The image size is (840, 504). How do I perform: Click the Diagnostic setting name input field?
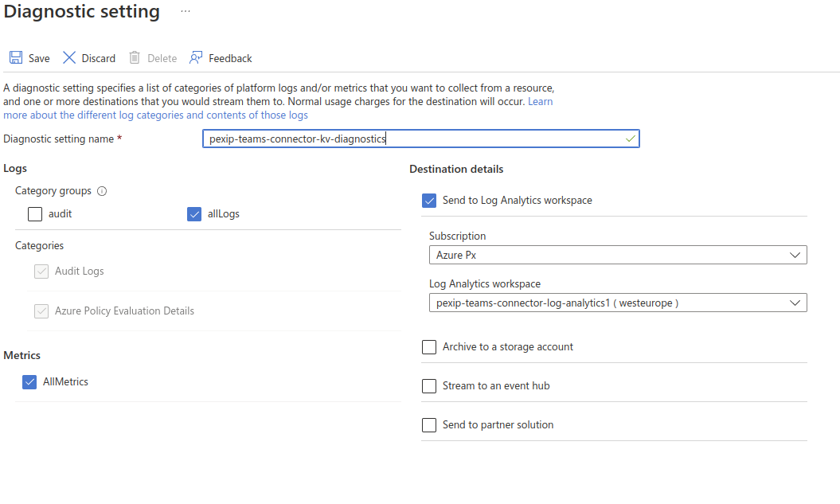tap(414, 139)
